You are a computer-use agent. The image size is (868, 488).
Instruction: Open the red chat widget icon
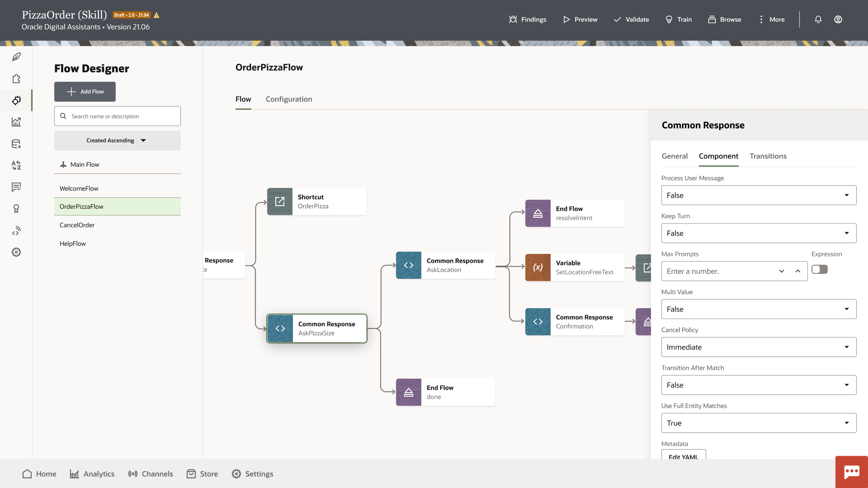pyautogui.click(x=852, y=472)
